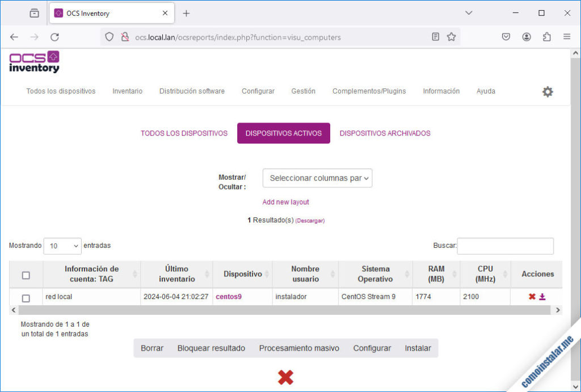Click the large red X below the action bar
The height and width of the screenshot is (392, 581).
[285, 377]
